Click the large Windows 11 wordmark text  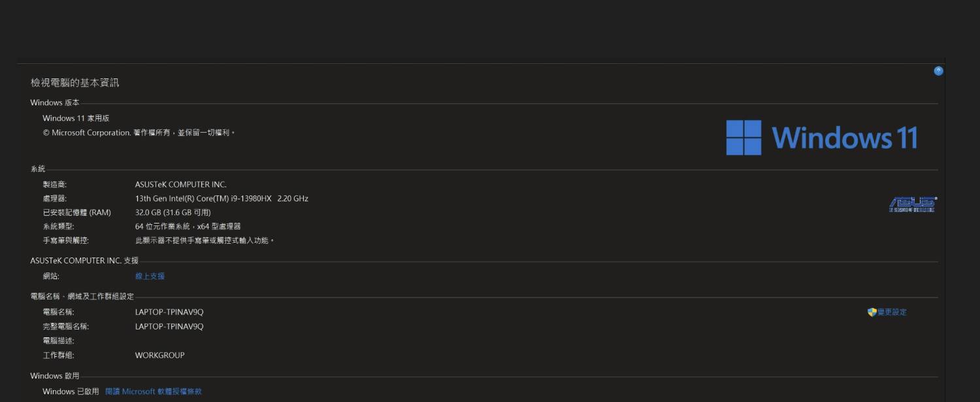[844, 138]
